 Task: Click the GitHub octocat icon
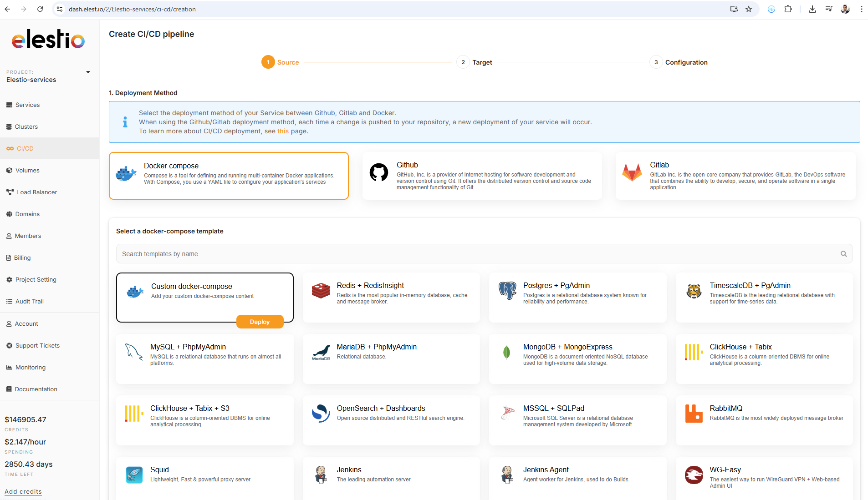[378, 172]
